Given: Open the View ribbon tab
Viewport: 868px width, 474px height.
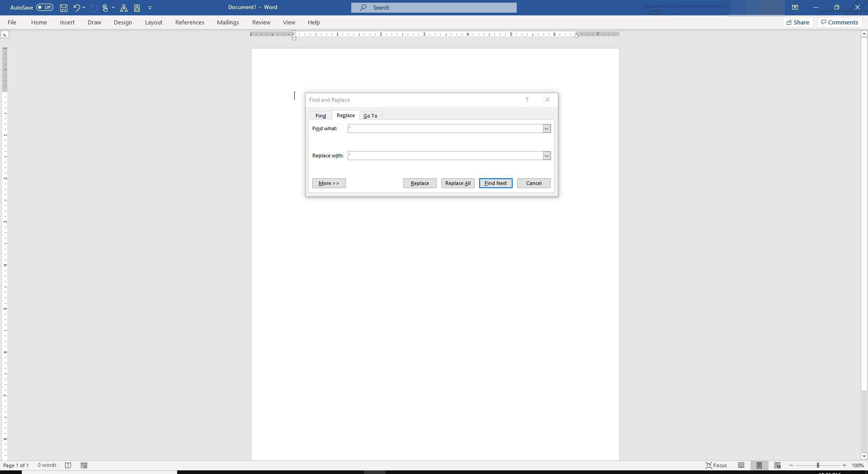Looking at the screenshot, I should click(289, 22).
